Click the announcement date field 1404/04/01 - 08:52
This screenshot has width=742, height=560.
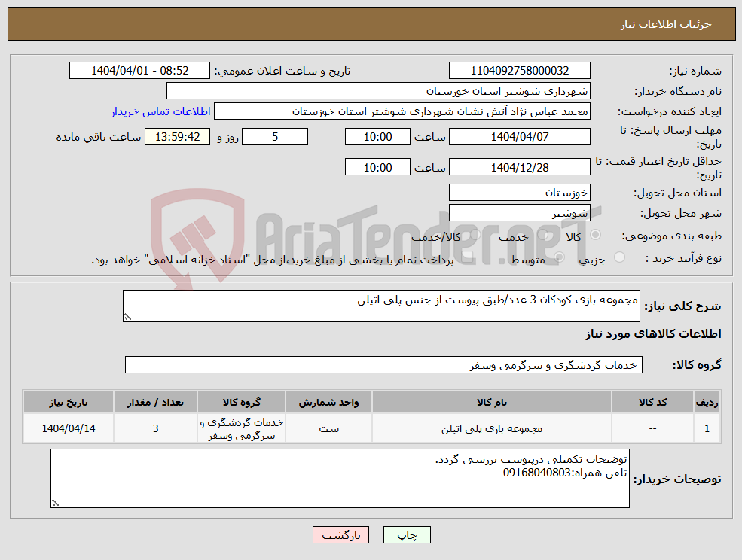coord(139,71)
